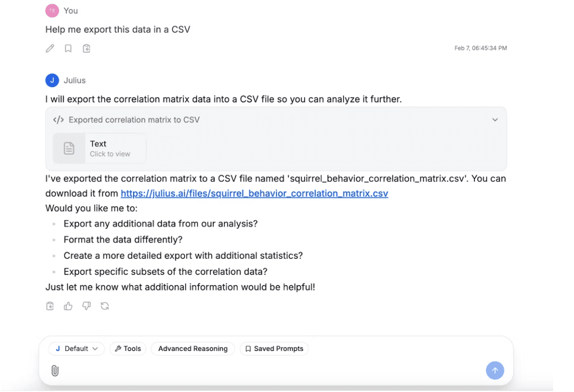Enable Advanced Reasoning mode

tap(193, 348)
